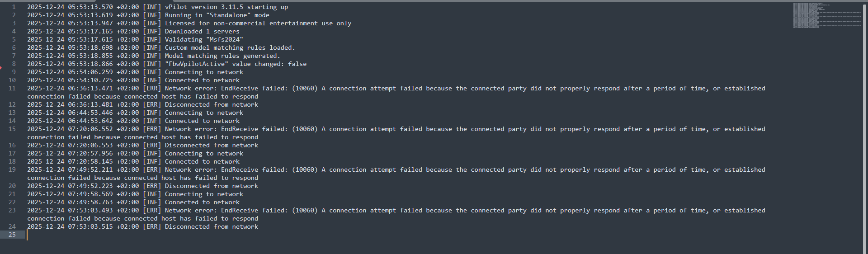
Task: Click the final "Disconnected from network" on line 24
Action: [211, 227]
